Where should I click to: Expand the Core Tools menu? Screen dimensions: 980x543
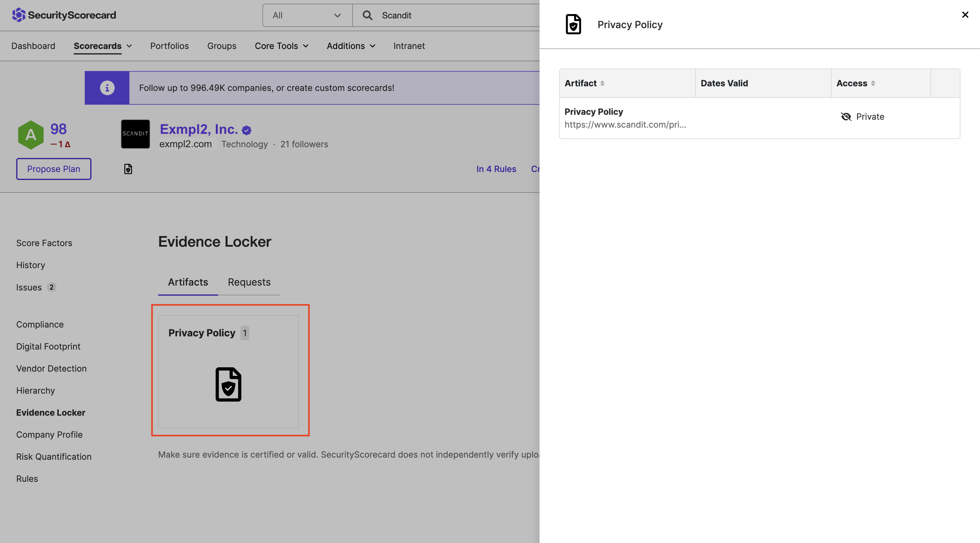(x=281, y=46)
